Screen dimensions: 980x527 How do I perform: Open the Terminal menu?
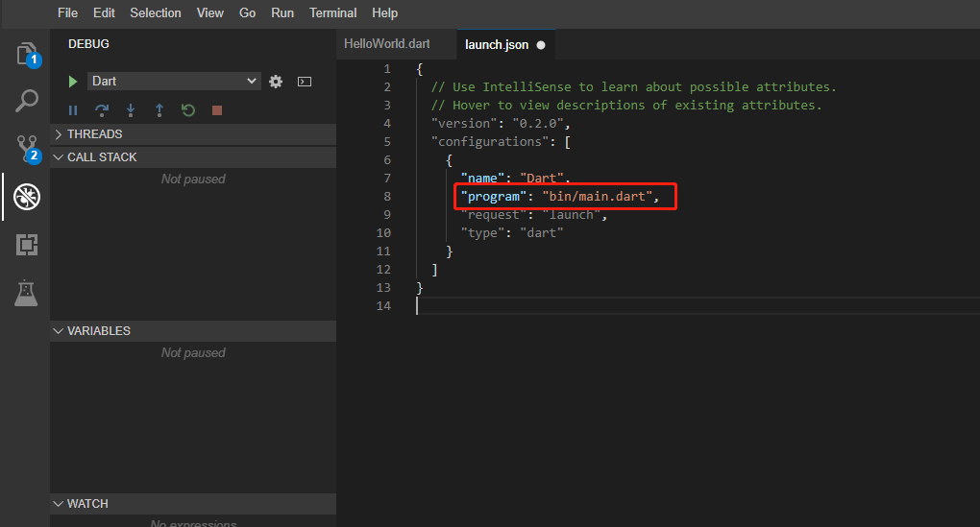(333, 13)
